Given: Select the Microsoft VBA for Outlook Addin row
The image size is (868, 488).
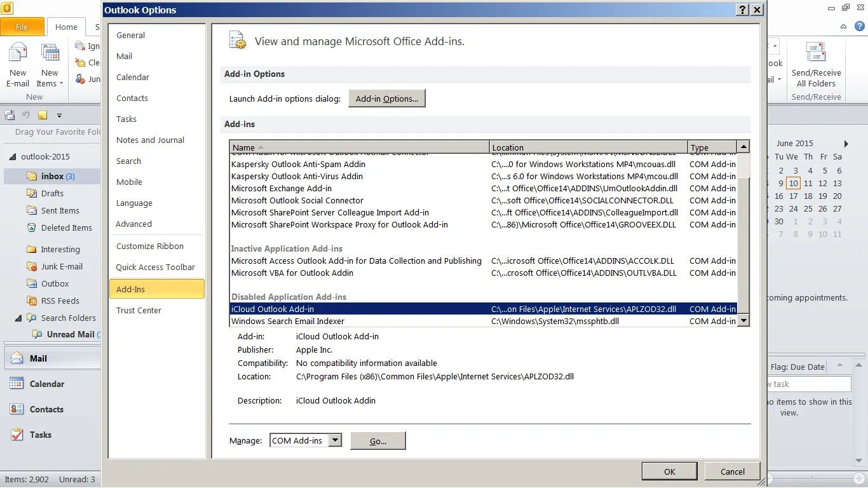Looking at the screenshot, I should tap(484, 273).
